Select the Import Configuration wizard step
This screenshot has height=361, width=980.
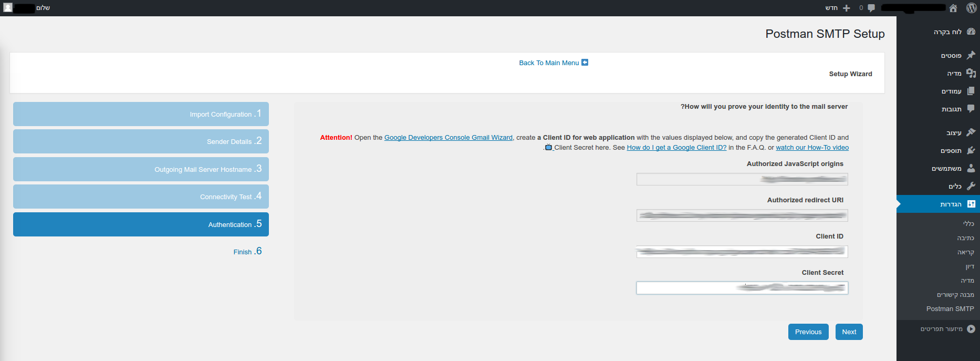141,114
